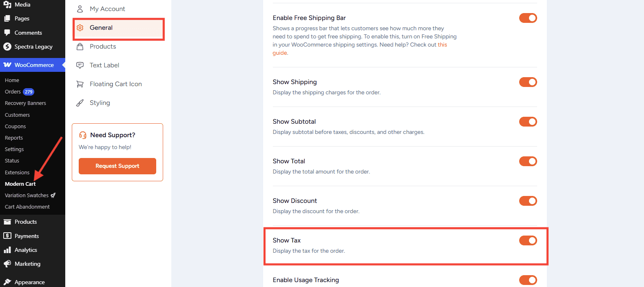Toggle the Show Discount switch
Image resolution: width=644 pixels, height=287 pixels.
coord(528,201)
